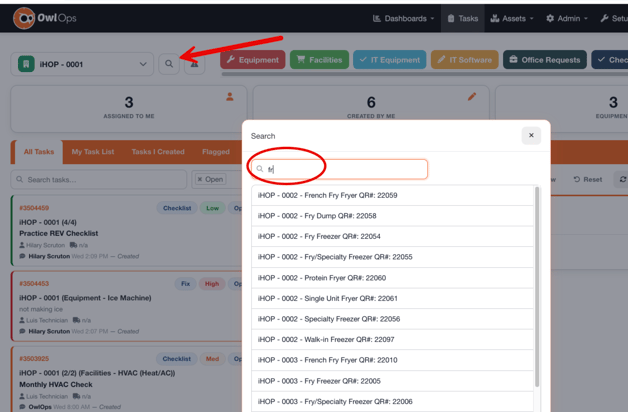Viewport: 628px width, 412px height.
Task: Go to the Tasks menu item
Action: [463, 18]
